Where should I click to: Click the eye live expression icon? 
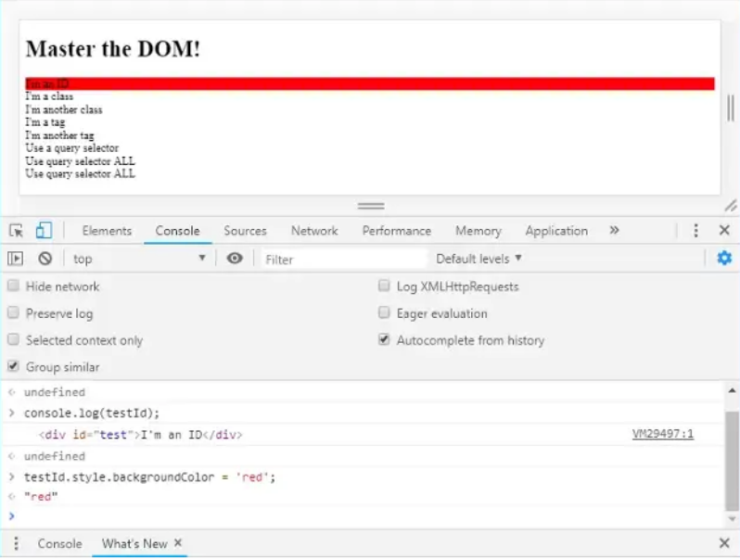pos(235,259)
